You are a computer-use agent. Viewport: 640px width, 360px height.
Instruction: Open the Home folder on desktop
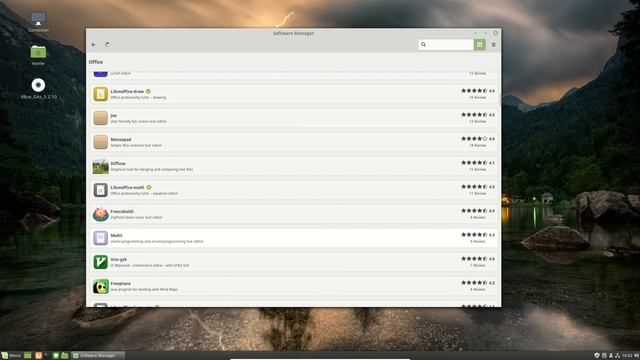pyautogui.click(x=38, y=55)
